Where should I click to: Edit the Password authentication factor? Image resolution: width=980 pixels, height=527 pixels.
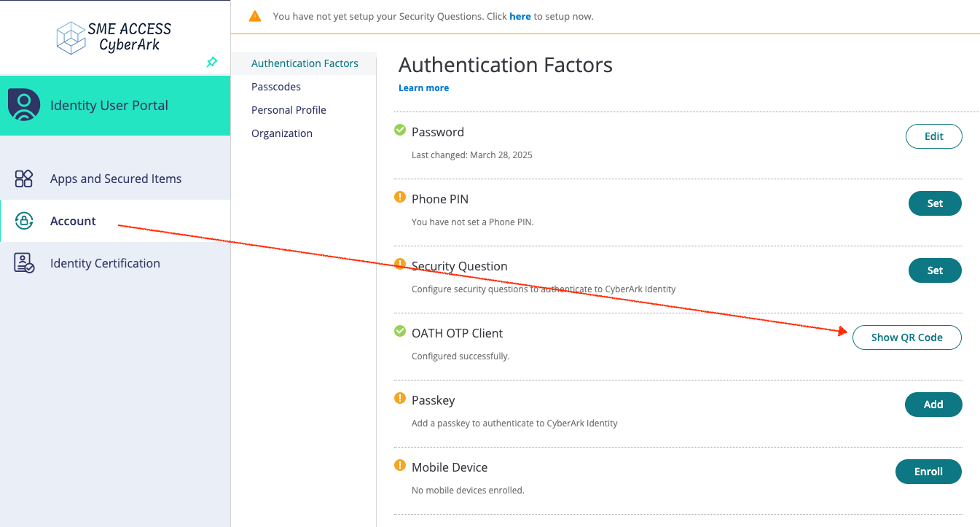click(x=933, y=136)
